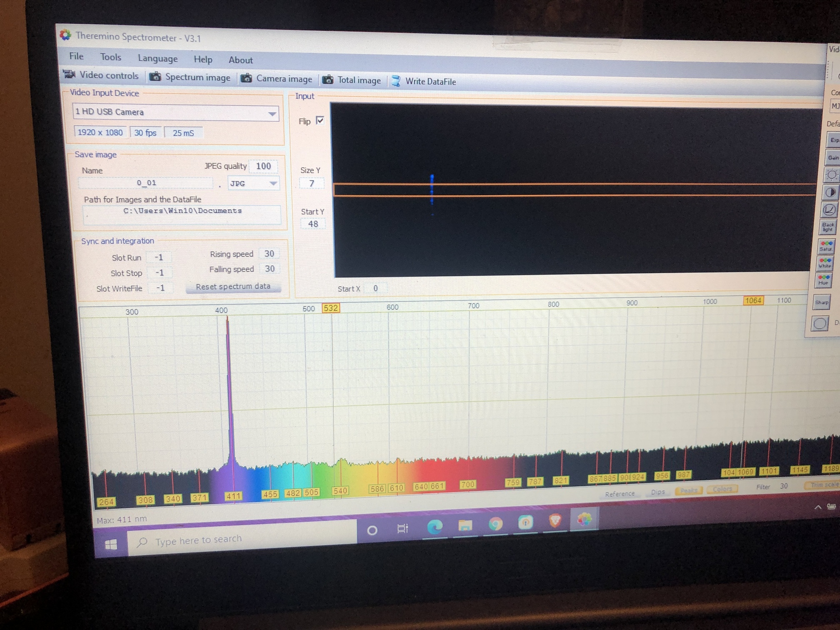Click the Gain button in video panel
The height and width of the screenshot is (630, 840).
pyautogui.click(x=832, y=157)
